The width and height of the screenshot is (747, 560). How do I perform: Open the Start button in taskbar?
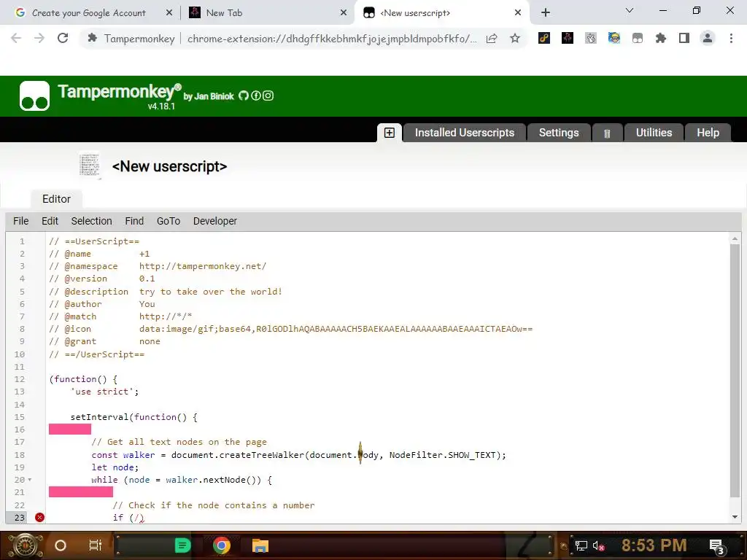[x=26, y=545]
